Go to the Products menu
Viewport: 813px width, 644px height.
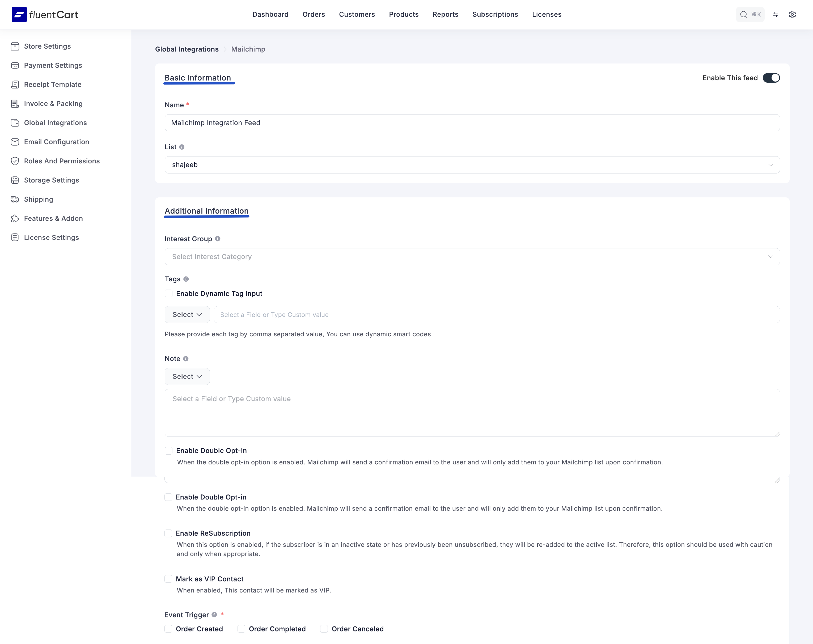404,14
